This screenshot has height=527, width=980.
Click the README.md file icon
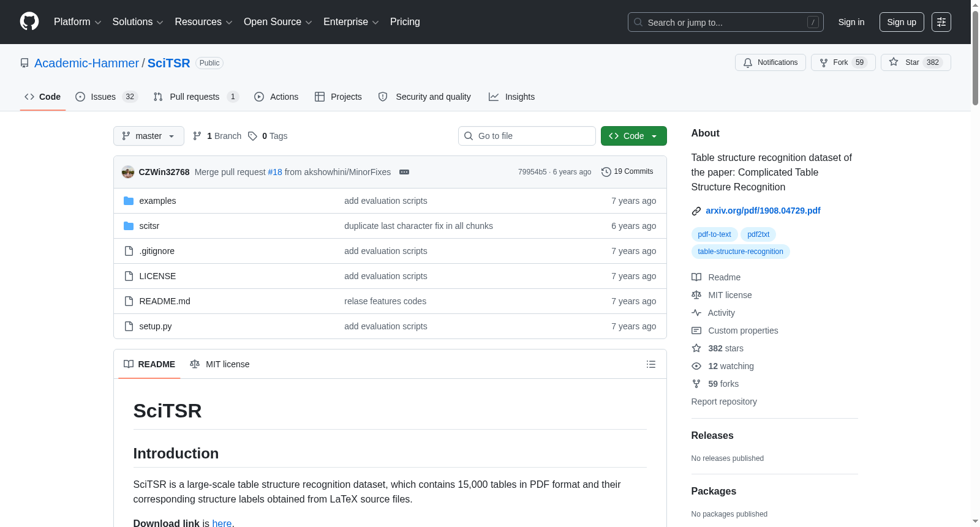coord(129,301)
